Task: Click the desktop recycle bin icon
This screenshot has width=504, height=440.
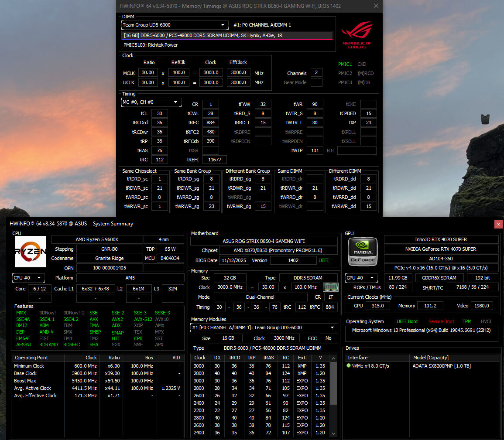Action: click(485, 119)
